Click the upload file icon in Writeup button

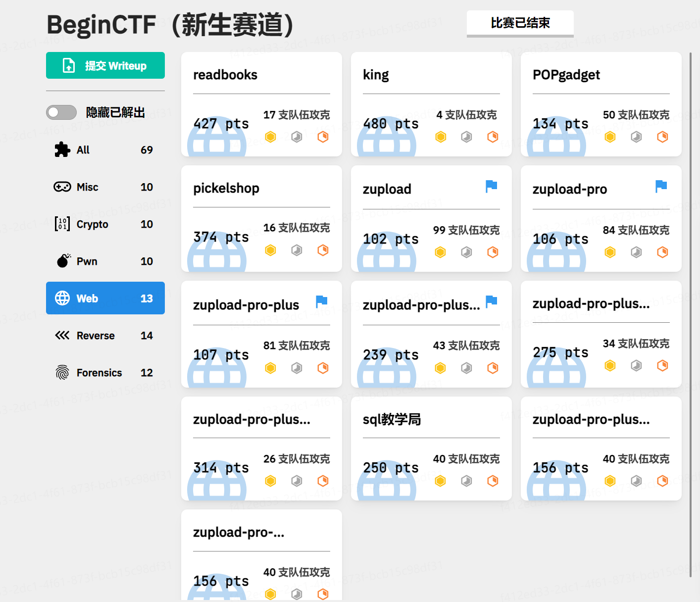tap(69, 65)
